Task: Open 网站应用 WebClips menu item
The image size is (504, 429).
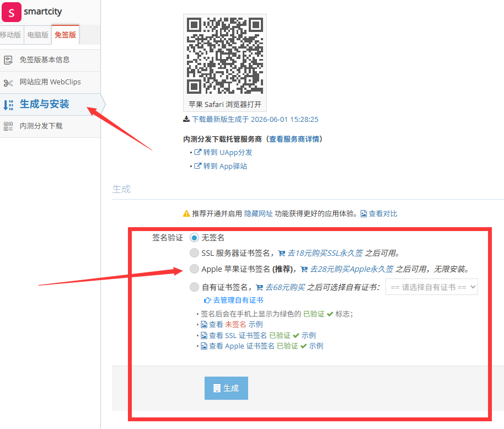Action: [x=50, y=82]
